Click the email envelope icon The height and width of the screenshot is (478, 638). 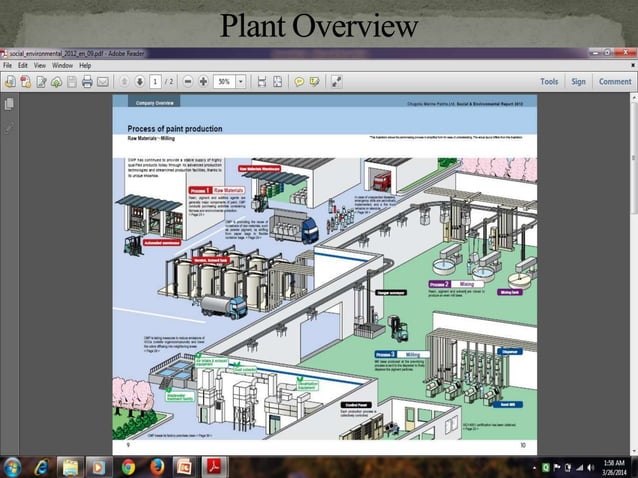[x=102, y=81]
